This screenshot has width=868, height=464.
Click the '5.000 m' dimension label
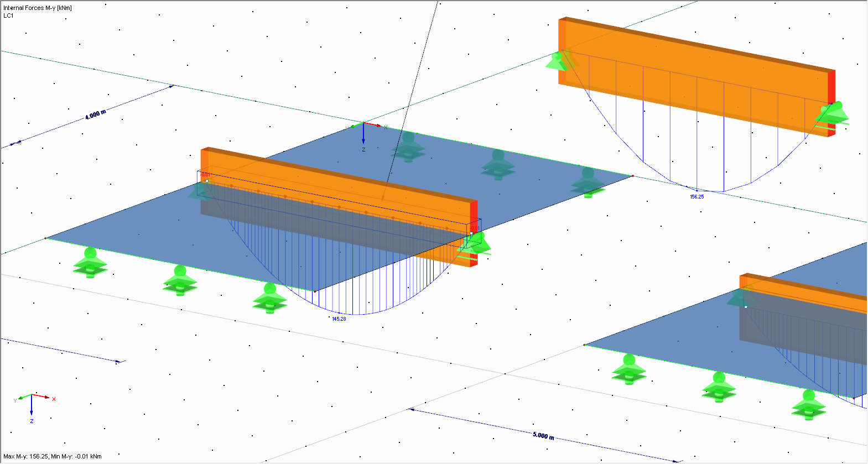(543, 436)
